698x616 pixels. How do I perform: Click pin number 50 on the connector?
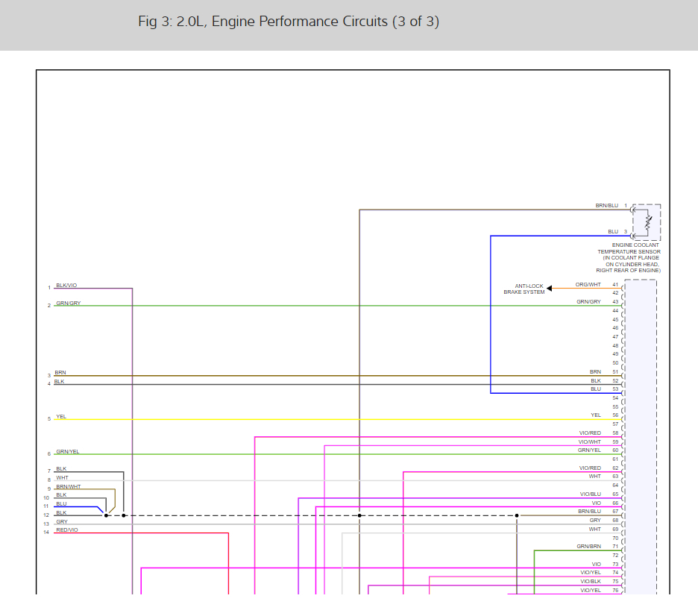615,362
